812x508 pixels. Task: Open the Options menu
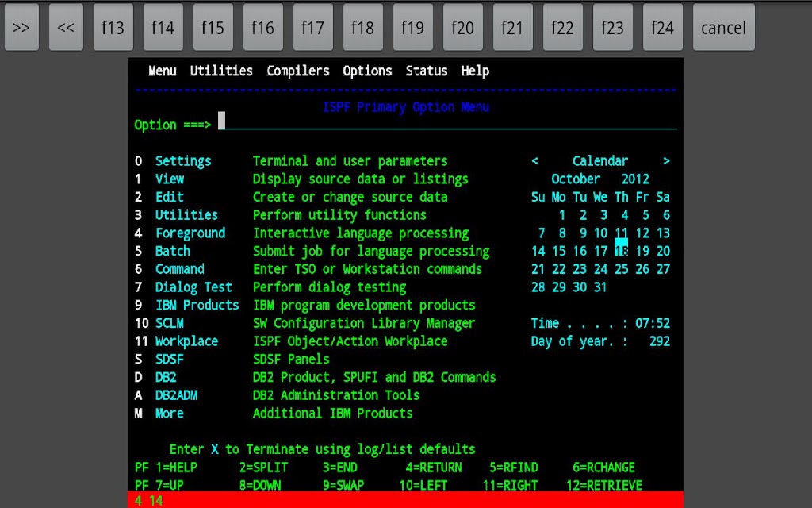point(367,71)
